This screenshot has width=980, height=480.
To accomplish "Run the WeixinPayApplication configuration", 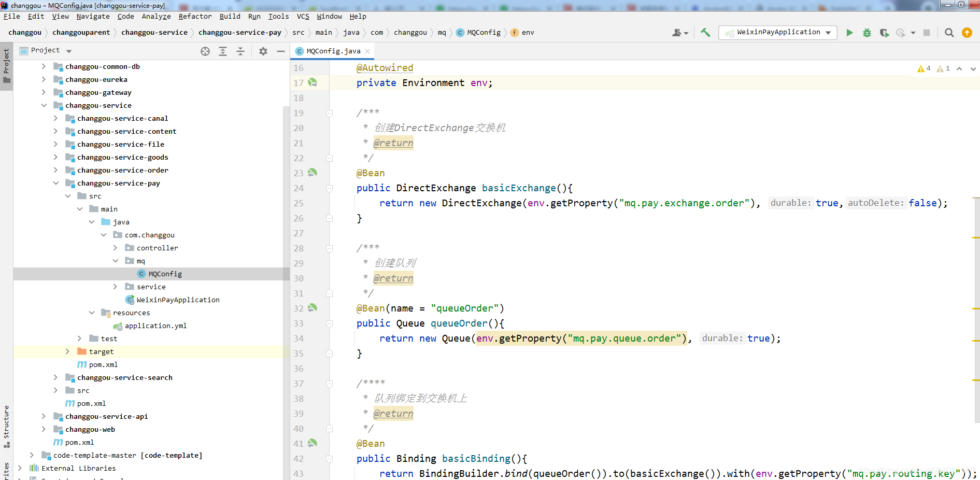I will click(x=849, y=33).
